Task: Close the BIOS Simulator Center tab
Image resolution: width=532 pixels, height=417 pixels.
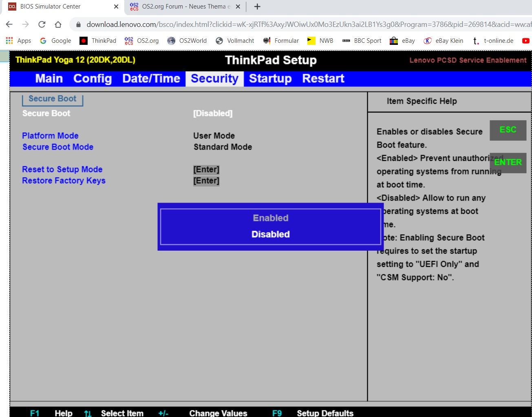Action: [116, 7]
